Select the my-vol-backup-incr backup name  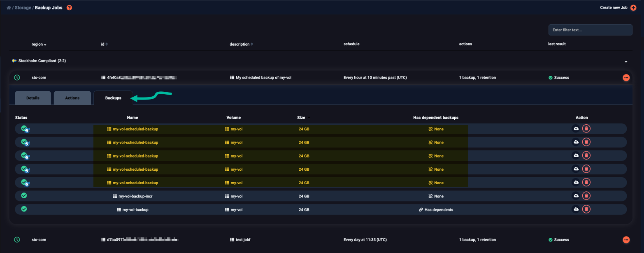point(135,196)
